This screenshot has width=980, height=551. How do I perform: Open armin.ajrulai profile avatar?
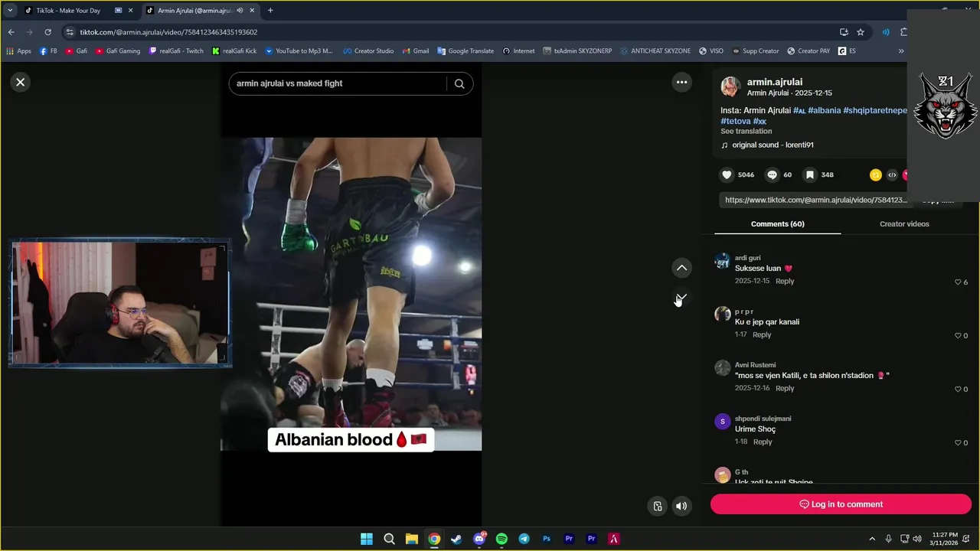(730, 86)
